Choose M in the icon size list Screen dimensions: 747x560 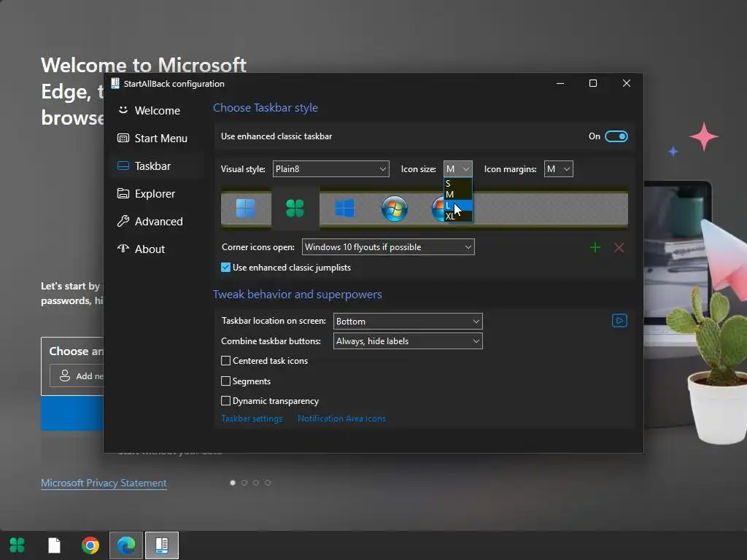(x=458, y=194)
